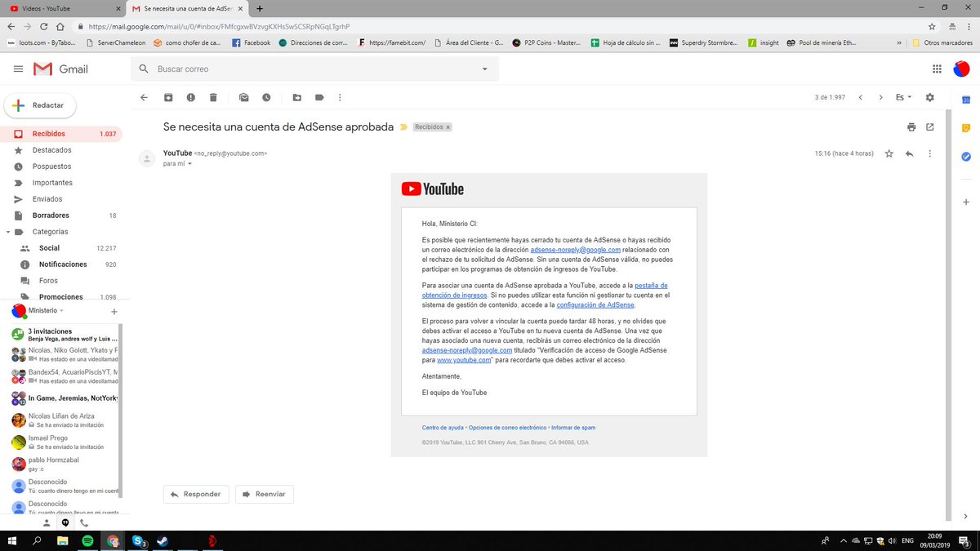The height and width of the screenshot is (551, 980).
Task: Collapse the Categorías section
Action: pyautogui.click(x=8, y=232)
